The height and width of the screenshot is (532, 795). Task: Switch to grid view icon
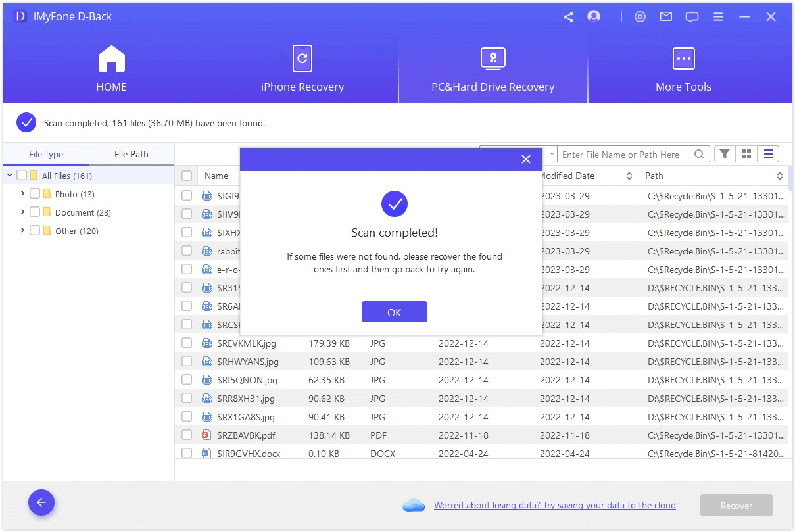tap(746, 154)
